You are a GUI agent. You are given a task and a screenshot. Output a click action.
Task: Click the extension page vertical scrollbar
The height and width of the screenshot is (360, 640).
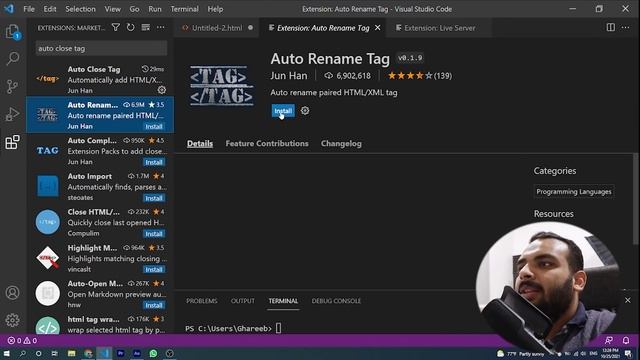point(636,199)
